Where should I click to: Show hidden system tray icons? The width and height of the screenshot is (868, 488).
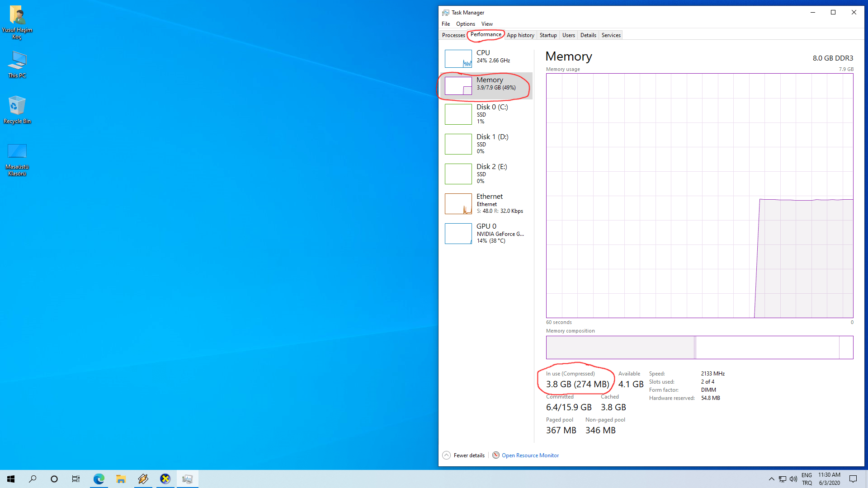(x=771, y=479)
